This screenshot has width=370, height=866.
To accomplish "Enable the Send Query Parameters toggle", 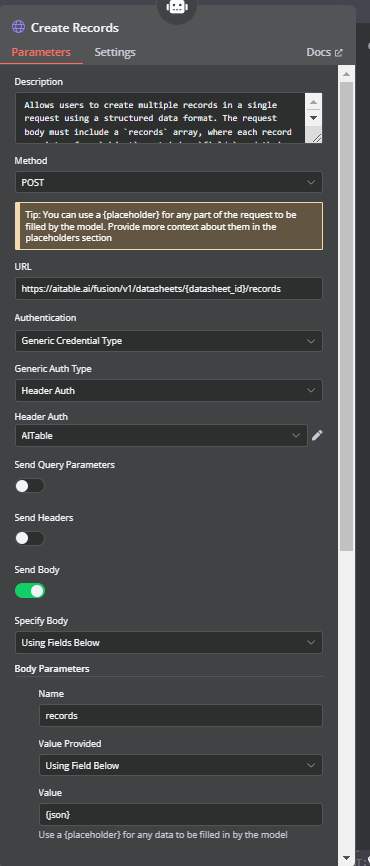I will 30,486.
